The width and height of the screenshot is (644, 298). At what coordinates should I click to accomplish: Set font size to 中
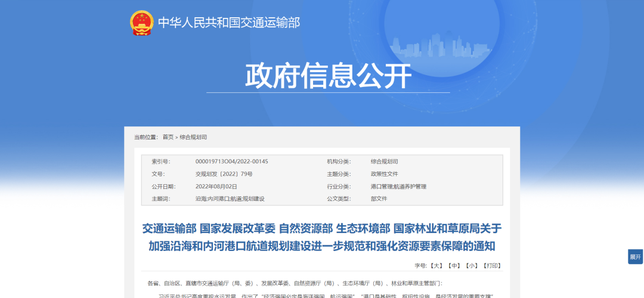coord(454,266)
